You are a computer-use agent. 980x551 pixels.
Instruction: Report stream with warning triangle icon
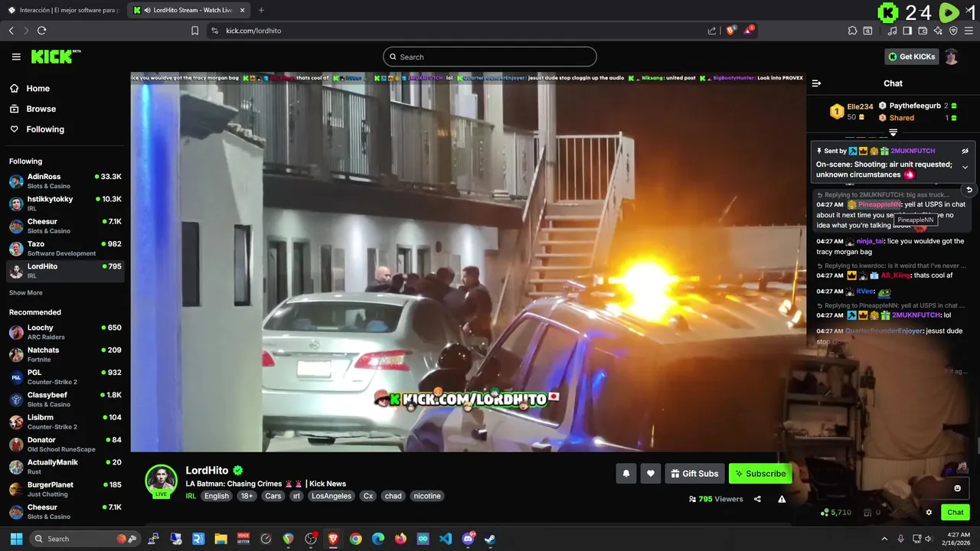click(782, 499)
